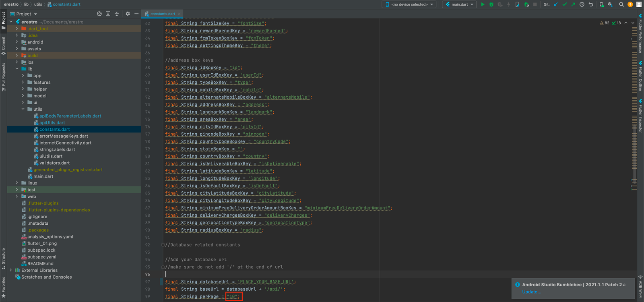Viewport: 644px width, 302px height.
Task: Expand the android folder
Action: pos(17,42)
